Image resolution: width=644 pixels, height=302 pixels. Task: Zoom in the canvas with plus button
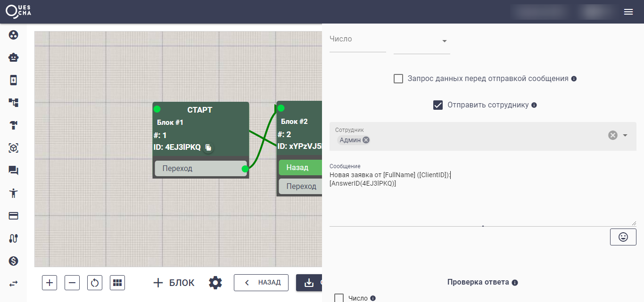point(50,283)
